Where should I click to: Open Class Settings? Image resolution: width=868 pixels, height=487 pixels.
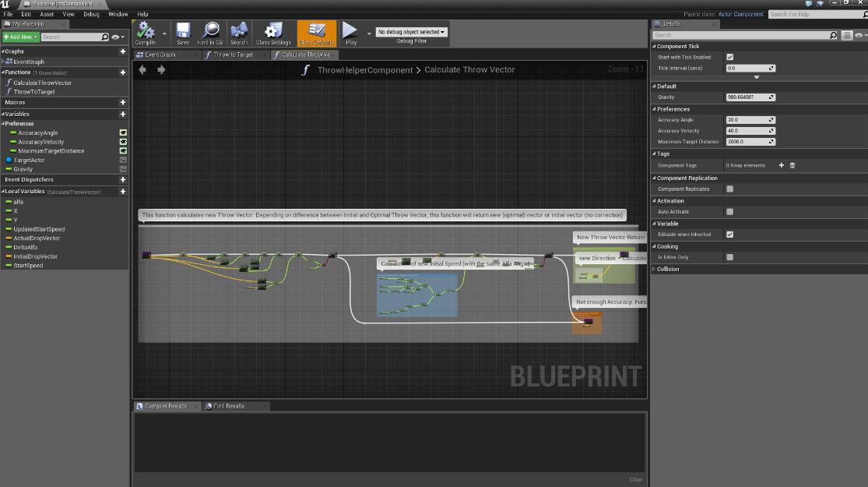[x=273, y=33]
